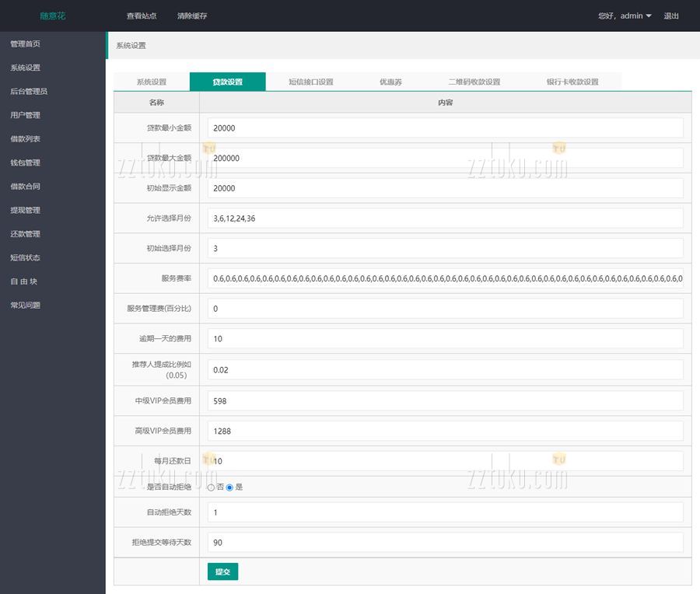700x594 pixels.
Task: Open 钱包管理 in the sidebar
Action: point(25,162)
